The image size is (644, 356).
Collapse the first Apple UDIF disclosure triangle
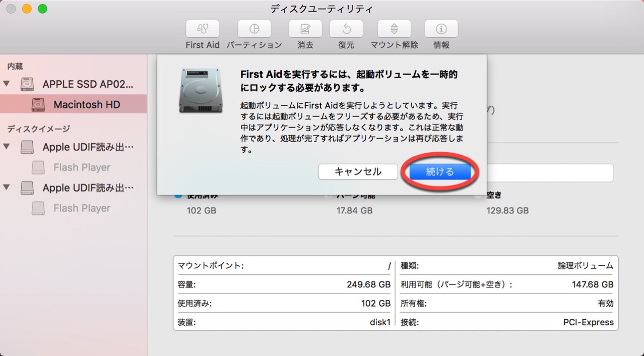[x=7, y=147]
